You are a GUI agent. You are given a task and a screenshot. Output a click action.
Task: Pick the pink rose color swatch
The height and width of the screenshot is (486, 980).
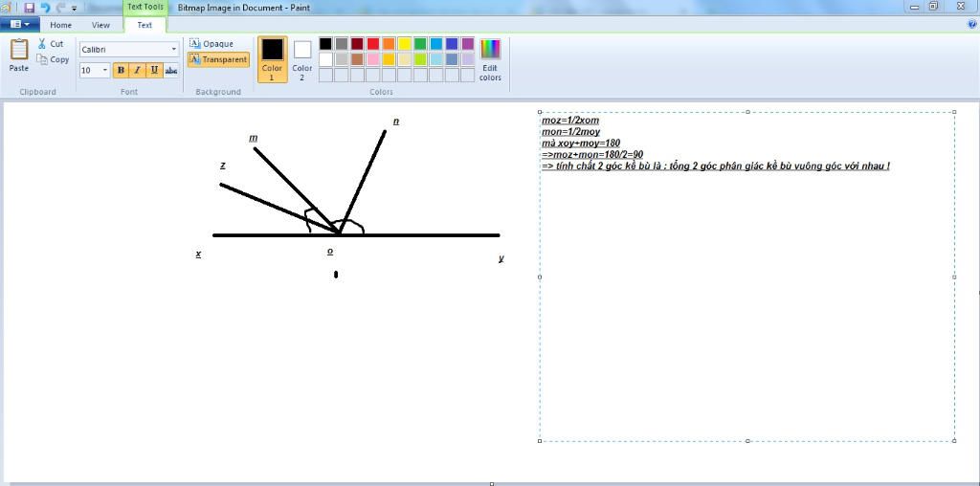[373, 59]
